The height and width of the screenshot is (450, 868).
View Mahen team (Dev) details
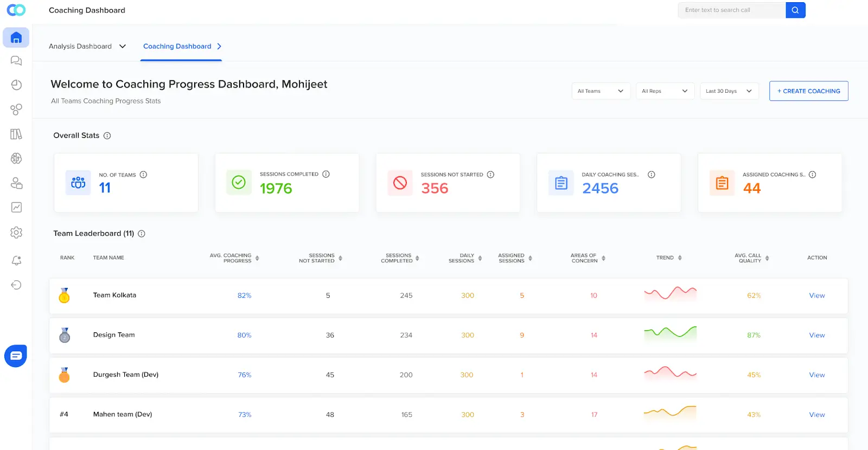817,415
